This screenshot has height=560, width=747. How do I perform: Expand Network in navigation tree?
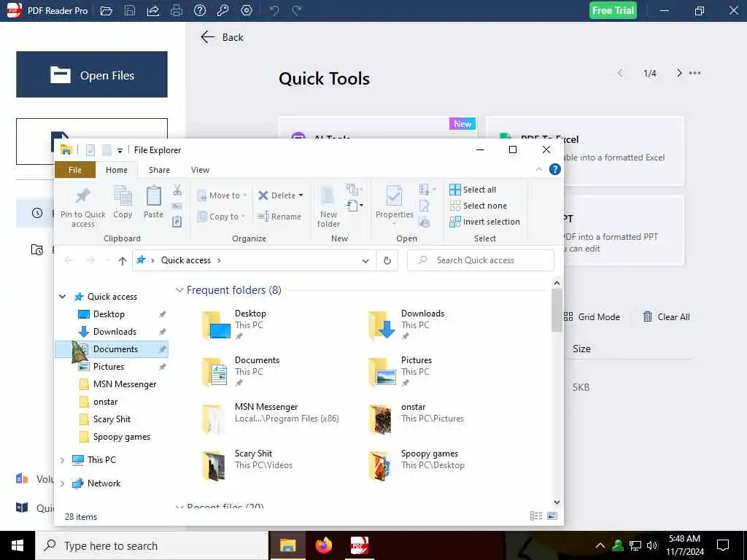pyautogui.click(x=63, y=483)
